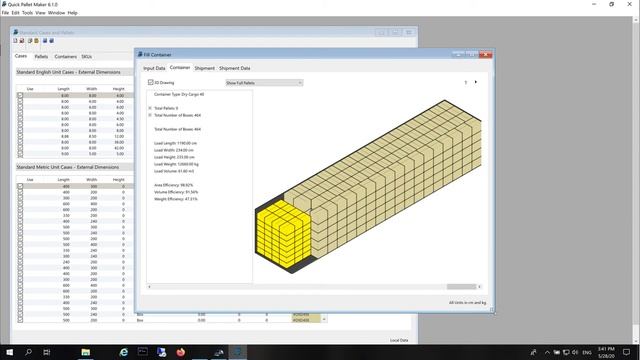Open the Windows Start menu

point(9,352)
